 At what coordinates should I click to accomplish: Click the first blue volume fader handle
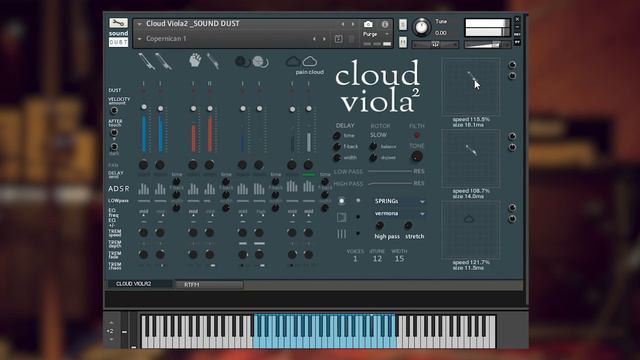click(x=144, y=107)
